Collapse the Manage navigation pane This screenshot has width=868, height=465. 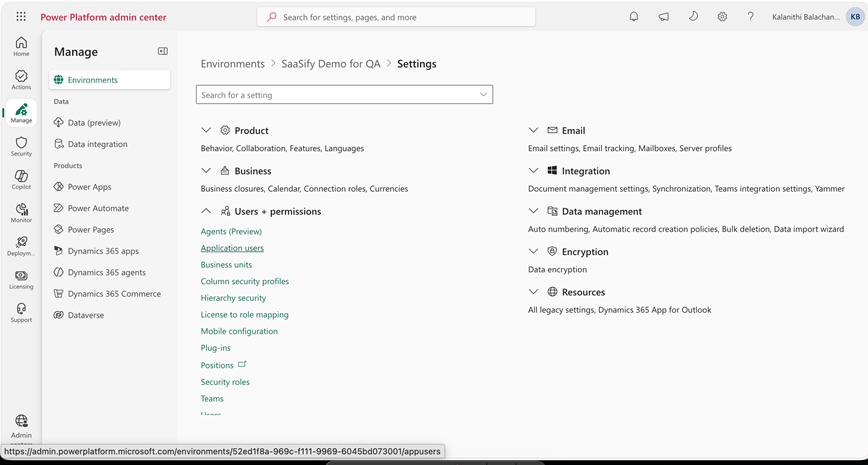click(163, 51)
